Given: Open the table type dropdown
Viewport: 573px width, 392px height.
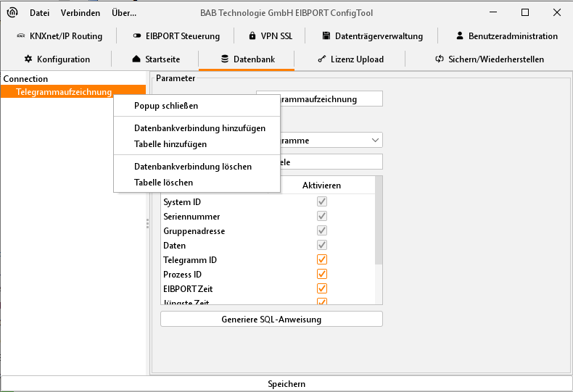Looking at the screenshot, I should tap(374, 140).
